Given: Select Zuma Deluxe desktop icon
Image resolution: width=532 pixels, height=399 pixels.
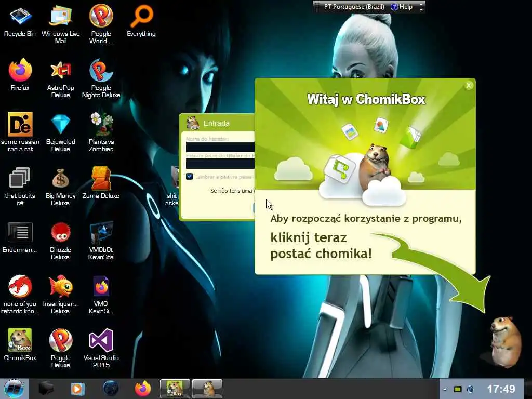Looking at the screenshot, I should click(101, 182).
